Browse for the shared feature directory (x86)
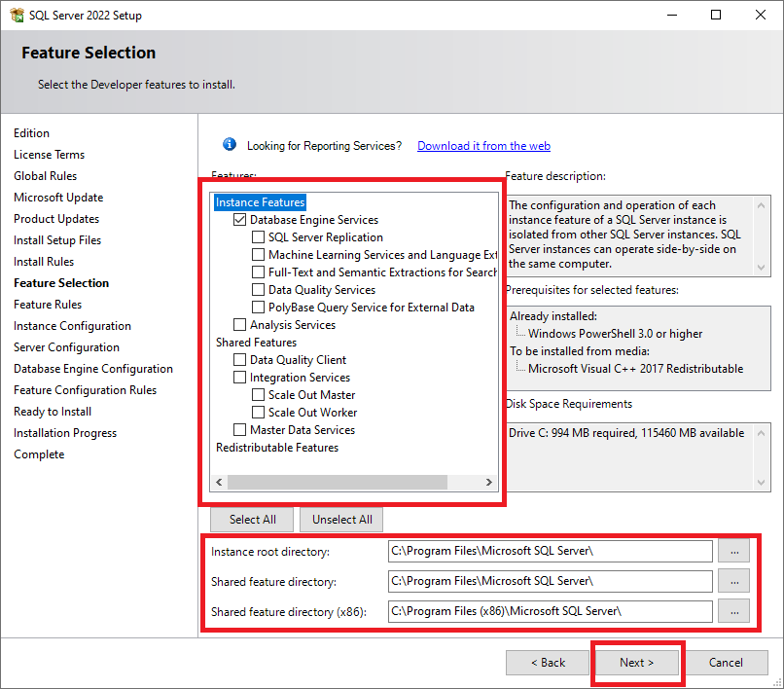The image size is (784, 689). pos(733,611)
